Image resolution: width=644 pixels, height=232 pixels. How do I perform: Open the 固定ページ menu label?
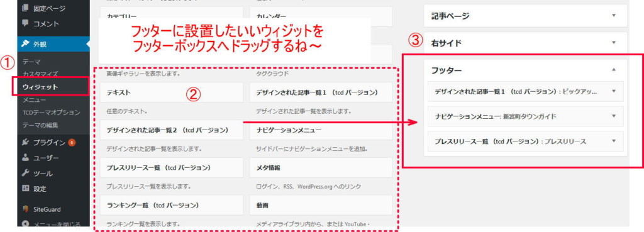click(49, 8)
